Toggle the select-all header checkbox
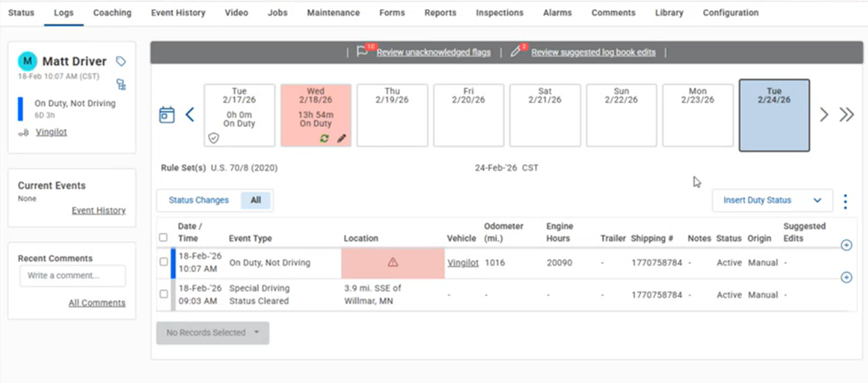 pyautogui.click(x=163, y=238)
